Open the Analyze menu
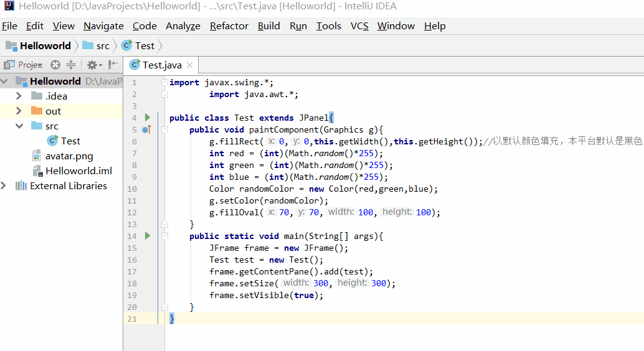Viewport: 644px width, 351px height. (x=183, y=26)
